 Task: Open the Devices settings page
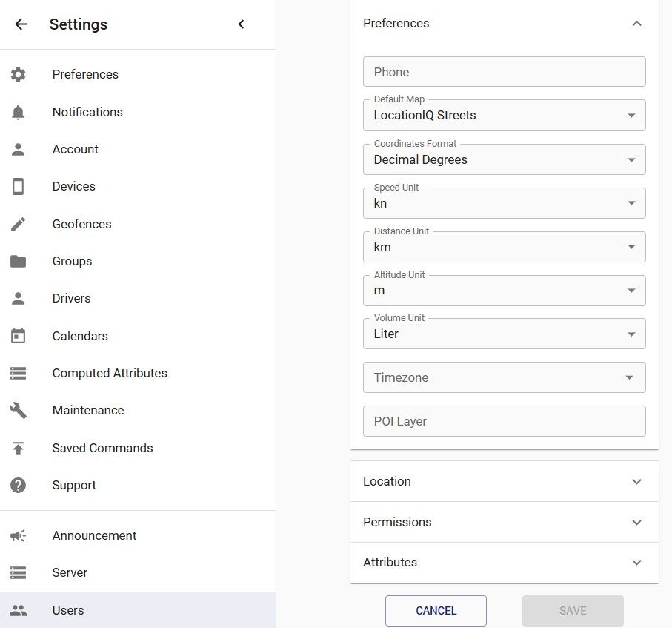click(x=73, y=186)
